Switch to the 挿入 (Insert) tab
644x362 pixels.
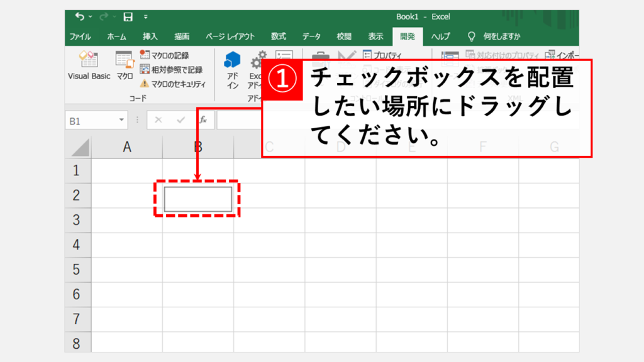(150, 36)
